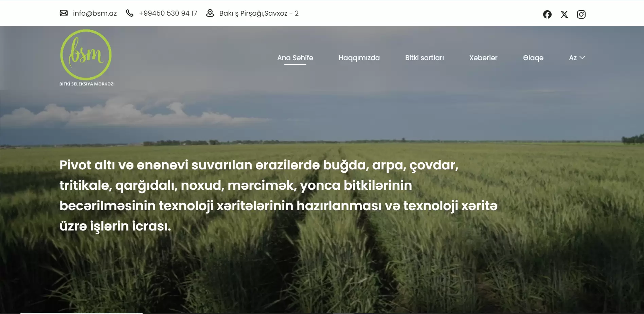Expand the chevron beside Az language
Viewport: 644px width, 314px height.
(582, 57)
